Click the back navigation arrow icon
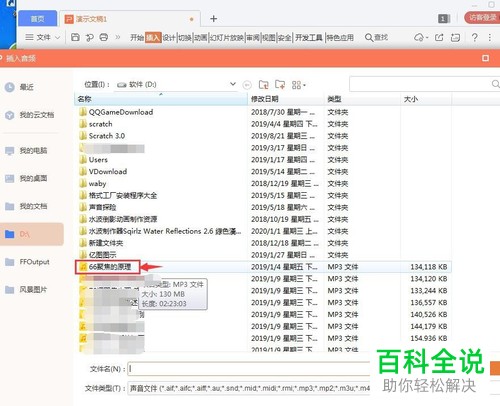This screenshot has width=500, height=406. [247, 85]
